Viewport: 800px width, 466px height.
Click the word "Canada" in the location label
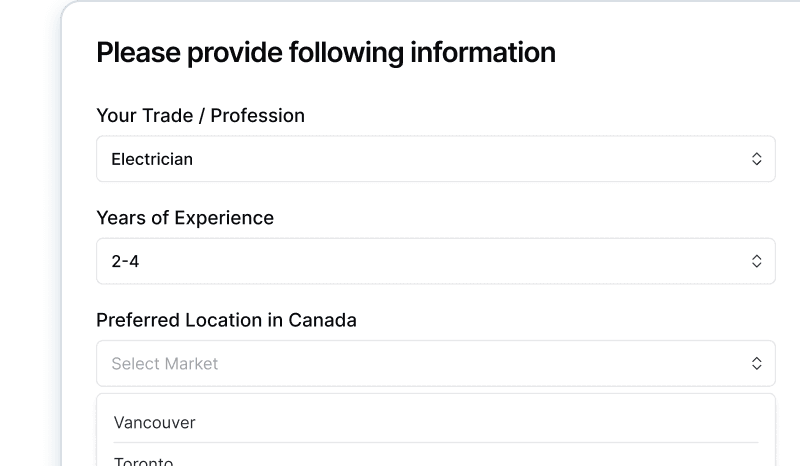click(322, 320)
